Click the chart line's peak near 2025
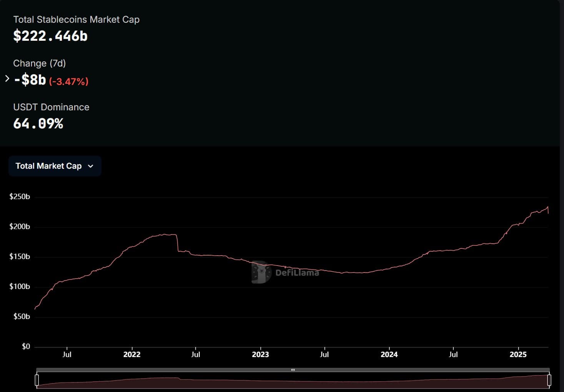 click(547, 207)
